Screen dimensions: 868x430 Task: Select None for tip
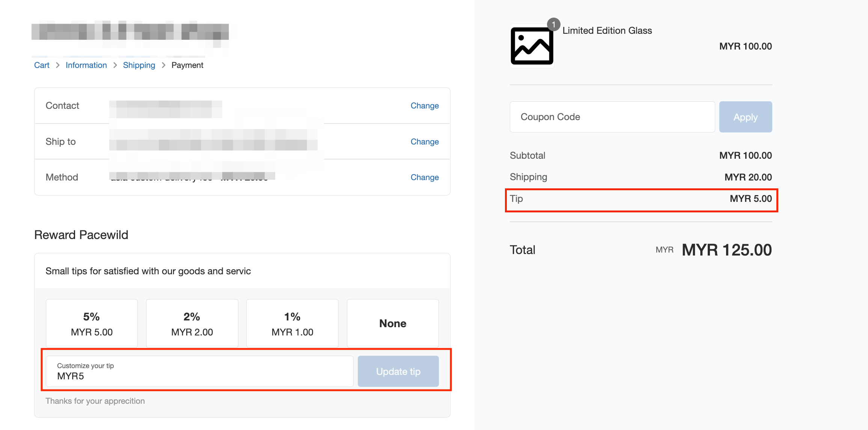pos(393,323)
